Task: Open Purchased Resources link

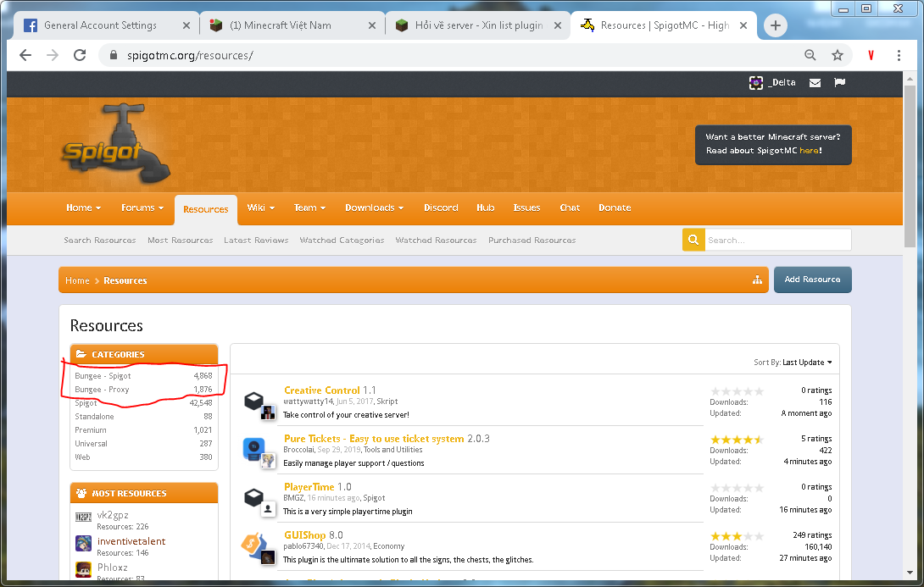Action: coord(532,241)
